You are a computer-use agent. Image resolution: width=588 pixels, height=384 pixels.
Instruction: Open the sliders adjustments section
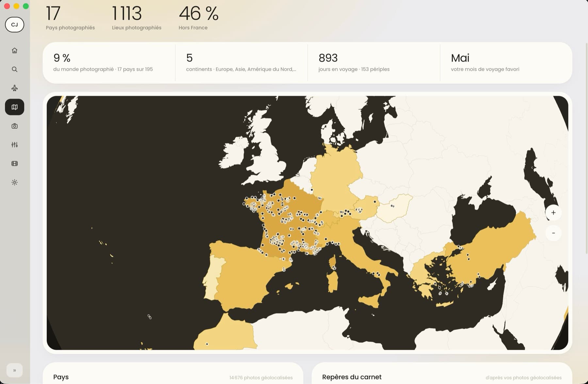tap(14, 145)
